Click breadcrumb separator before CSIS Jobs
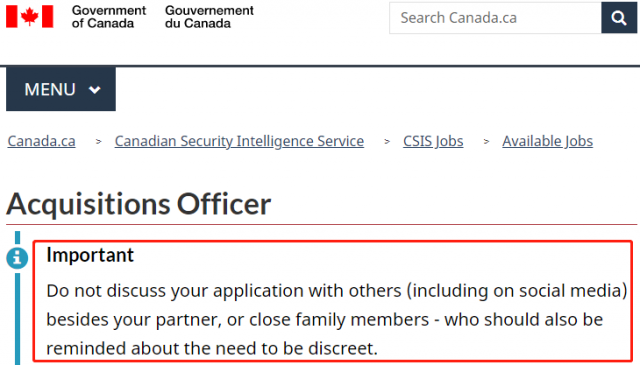The height and width of the screenshot is (365, 640). tap(387, 142)
